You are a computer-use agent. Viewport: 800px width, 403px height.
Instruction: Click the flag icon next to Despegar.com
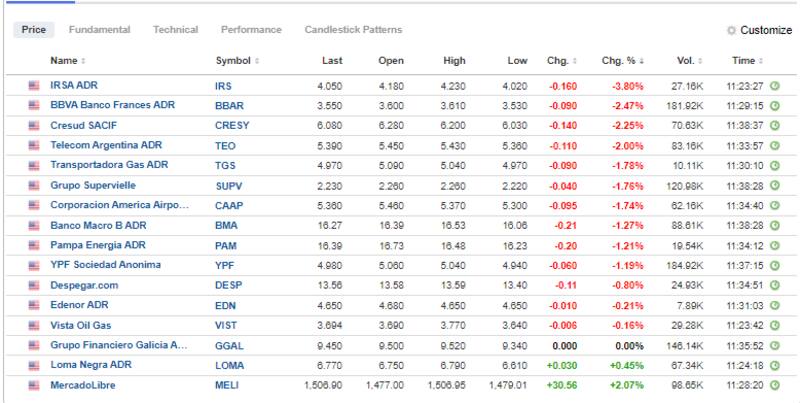click(34, 285)
